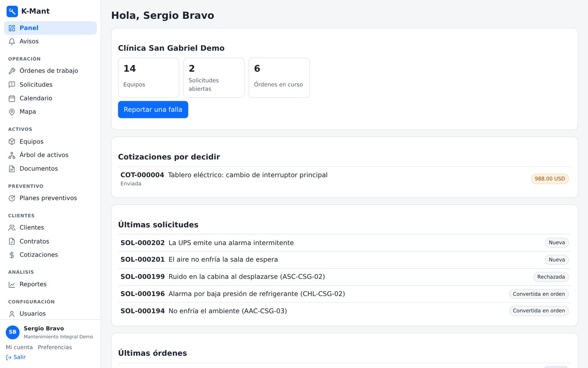Click the Planes preventivos clock icon

12,198
